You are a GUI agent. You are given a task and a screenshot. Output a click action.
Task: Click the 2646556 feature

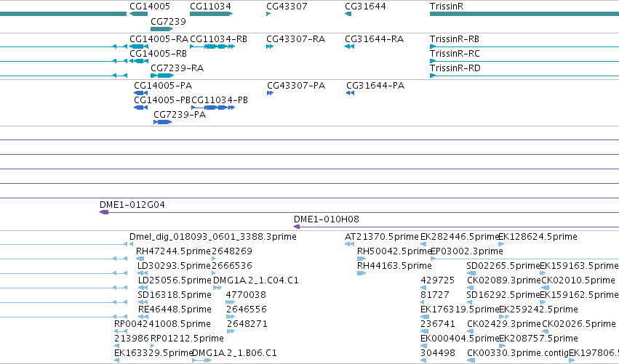tap(231, 317)
